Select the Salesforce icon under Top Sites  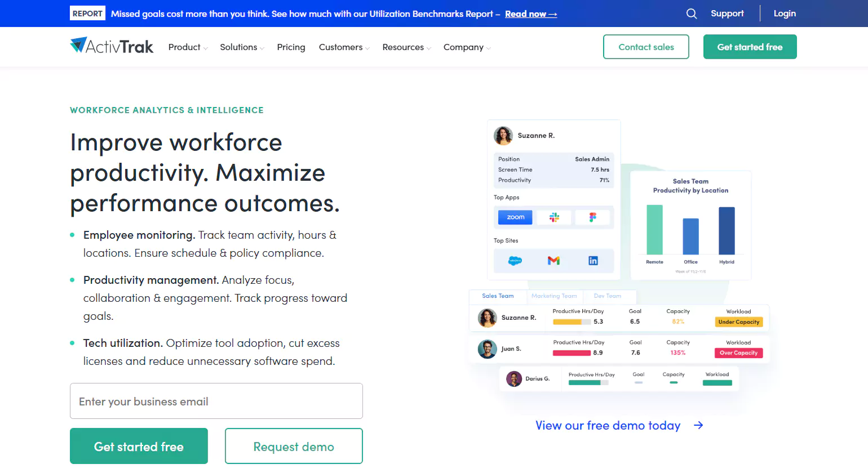tap(515, 260)
